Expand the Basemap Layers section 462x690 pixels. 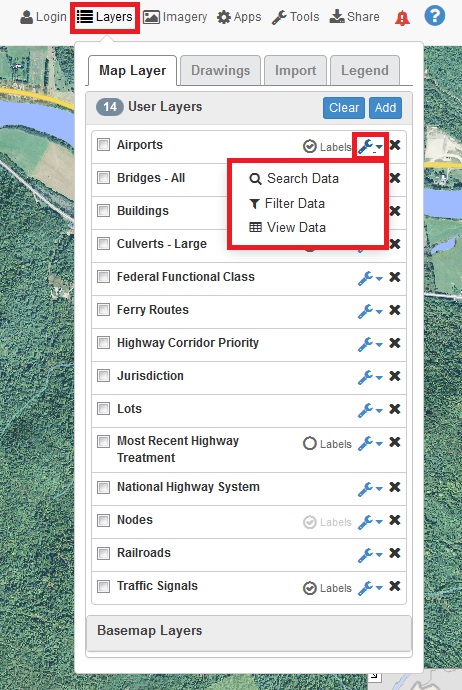pos(249,633)
